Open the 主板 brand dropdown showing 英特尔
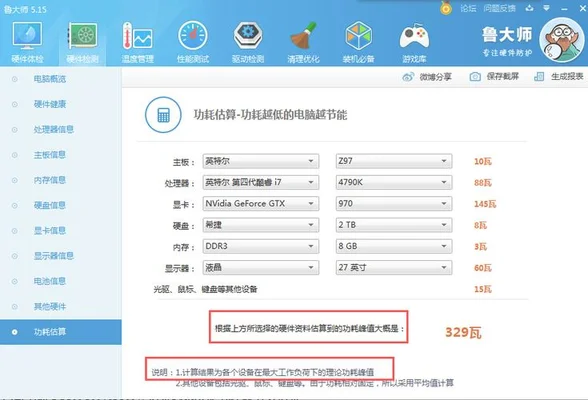Image resolution: width=588 pixels, height=400 pixels. [x=261, y=161]
